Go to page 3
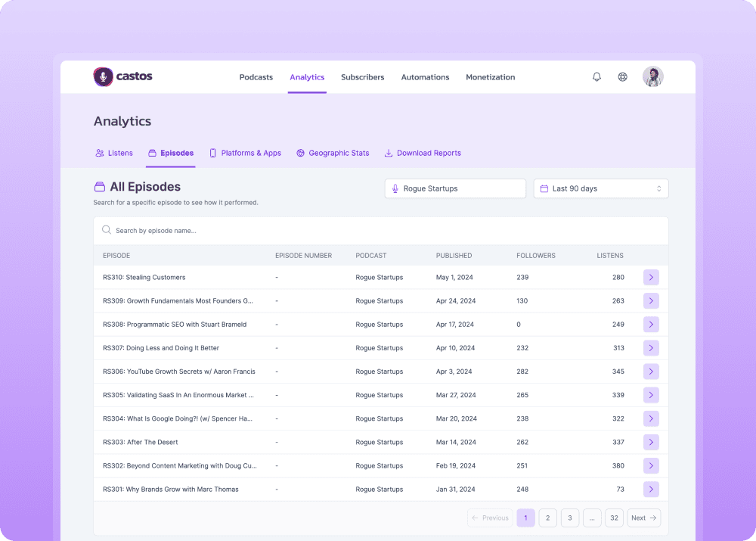Image resolution: width=756 pixels, height=541 pixels. click(570, 518)
